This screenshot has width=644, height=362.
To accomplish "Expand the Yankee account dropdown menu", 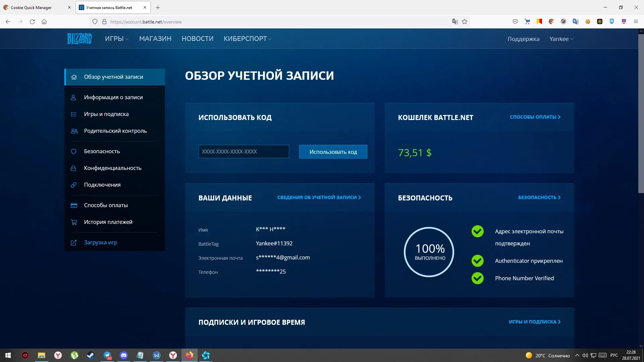I will tap(560, 39).
